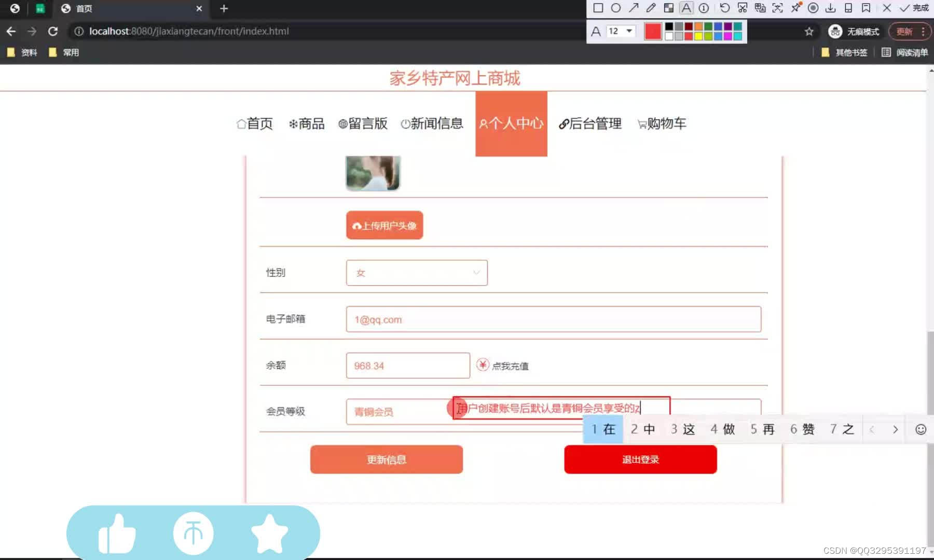This screenshot has width=934, height=560.
Task: Open the IME emoji panel
Action: pos(921,429)
